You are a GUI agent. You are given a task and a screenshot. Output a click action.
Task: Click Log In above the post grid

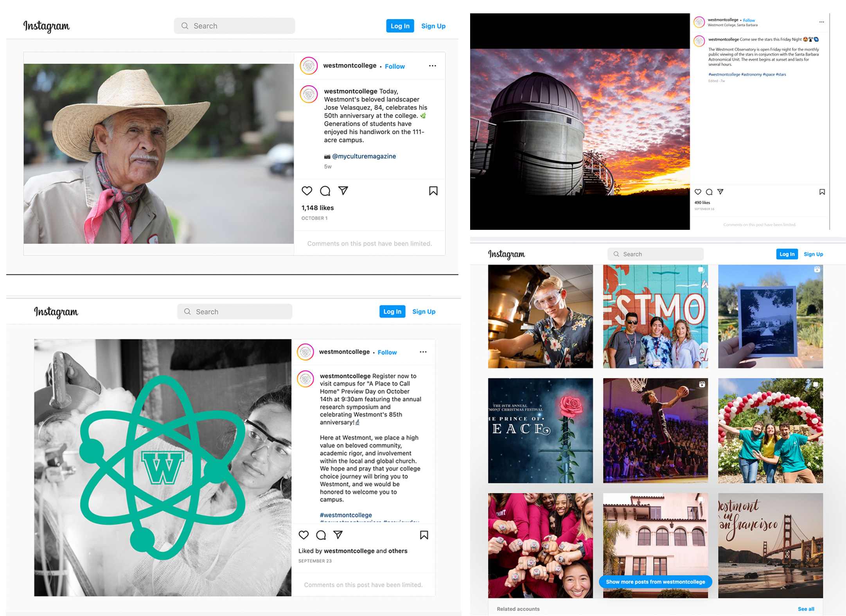(787, 254)
